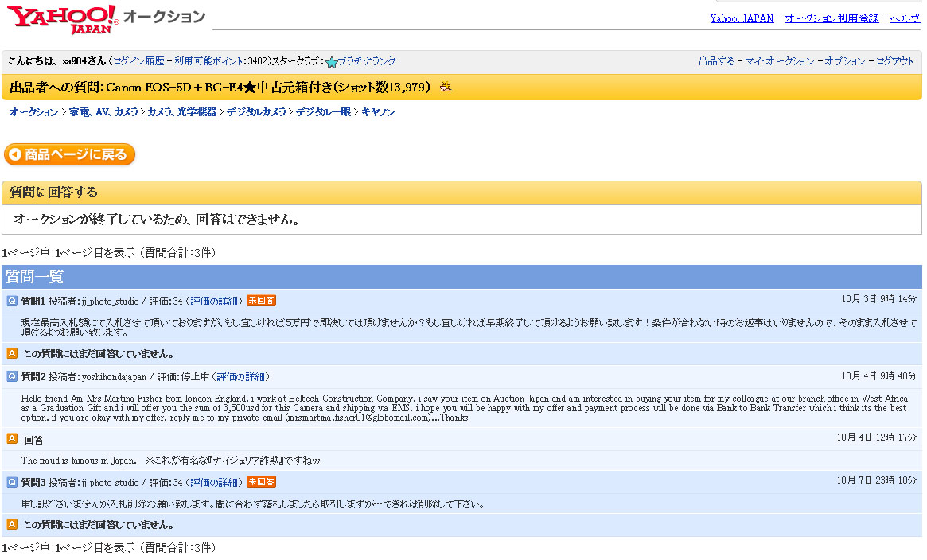The image size is (927, 560).
Task: Click the icon beside the Canon EOS-5D title
Action: (x=446, y=87)
